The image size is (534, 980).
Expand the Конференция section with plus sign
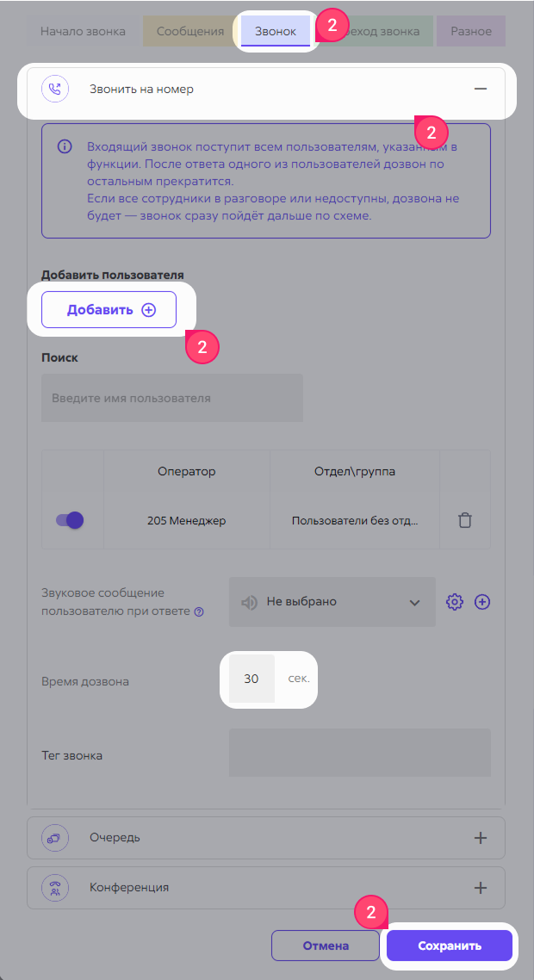click(481, 888)
